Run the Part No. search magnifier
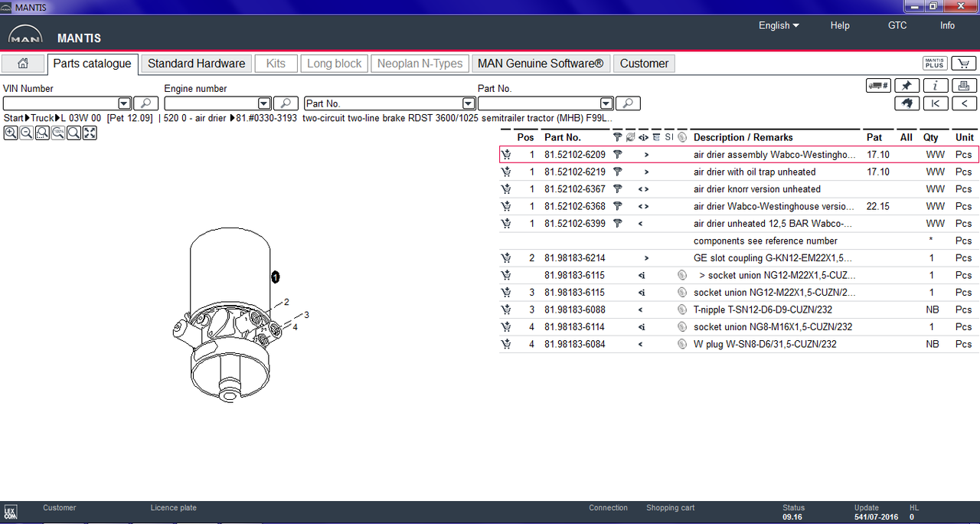 (628, 103)
